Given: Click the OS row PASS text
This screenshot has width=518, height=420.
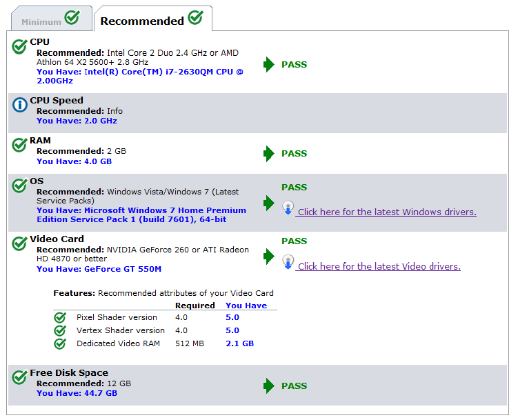Looking at the screenshot, I should click(294, 187).
